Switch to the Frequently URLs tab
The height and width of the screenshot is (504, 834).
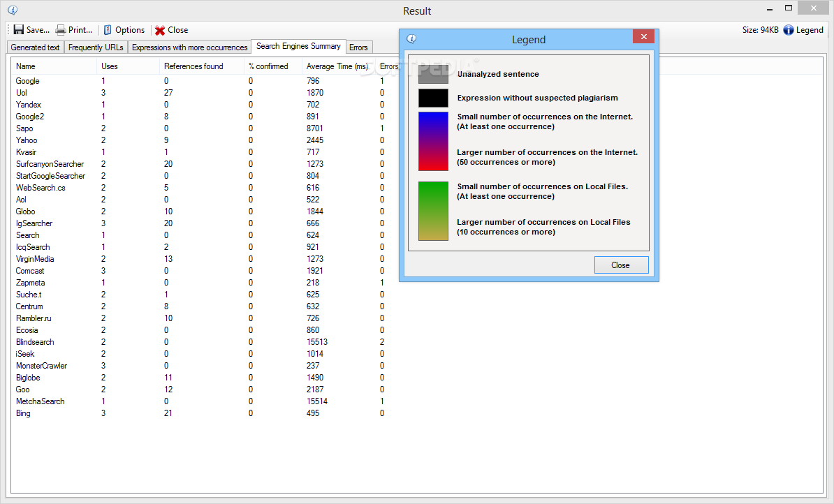pos(96,47)
